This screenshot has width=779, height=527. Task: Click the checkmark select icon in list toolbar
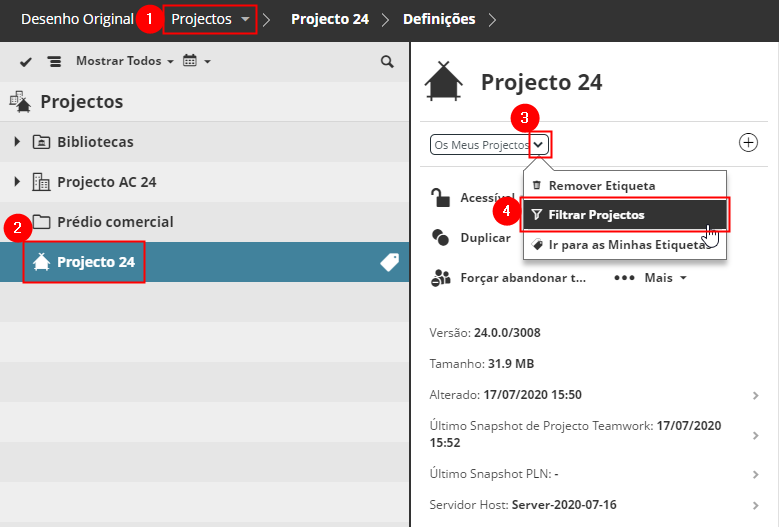coord(25,62)
